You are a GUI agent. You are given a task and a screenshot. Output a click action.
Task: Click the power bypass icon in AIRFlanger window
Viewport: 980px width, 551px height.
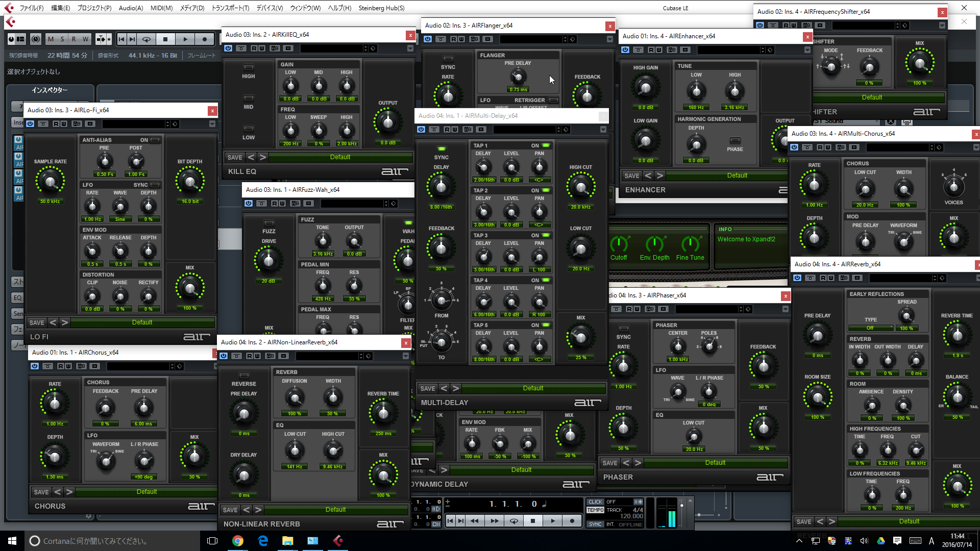coord(428,39)
